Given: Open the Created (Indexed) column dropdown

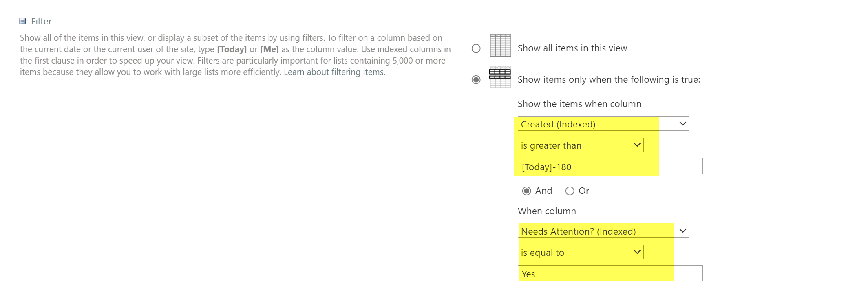Looking at the screenshot, I should 603,124.
